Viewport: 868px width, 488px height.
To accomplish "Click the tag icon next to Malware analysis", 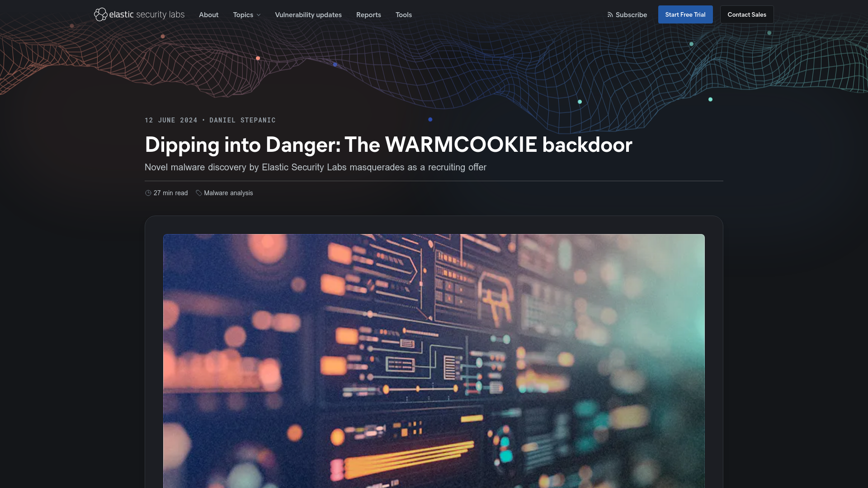I will tap(198, 192).
